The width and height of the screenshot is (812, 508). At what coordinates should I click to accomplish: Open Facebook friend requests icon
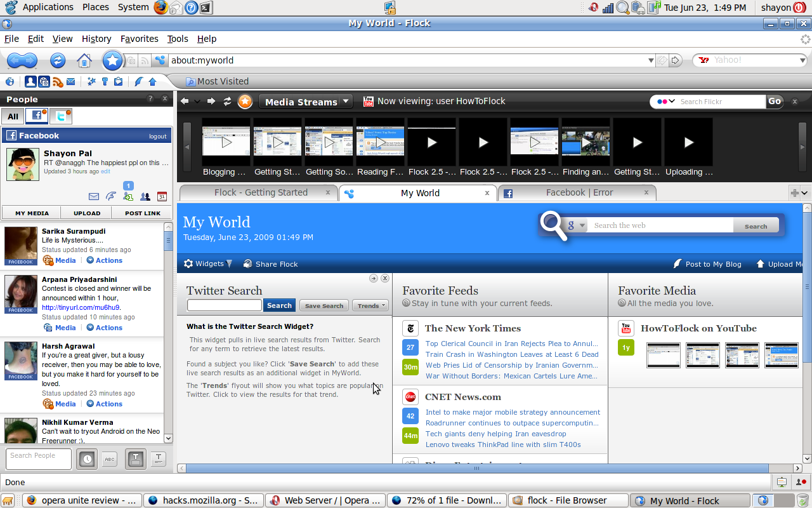128,196
